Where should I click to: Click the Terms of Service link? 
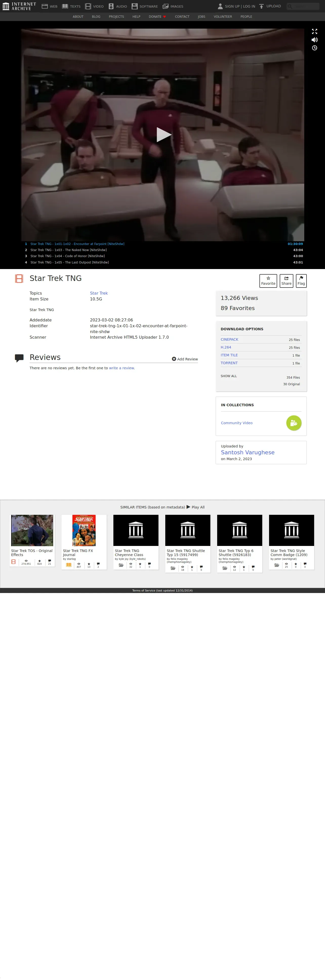coord(162,590)
